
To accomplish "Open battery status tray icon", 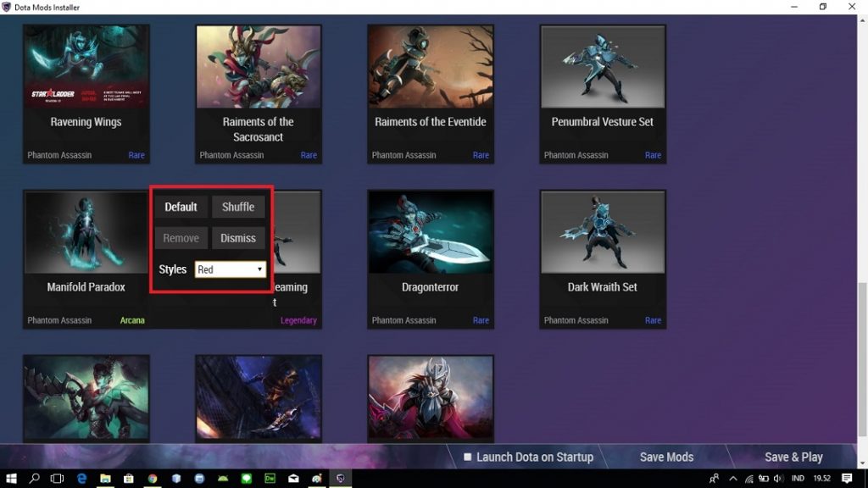I will (x=764, y=479).
